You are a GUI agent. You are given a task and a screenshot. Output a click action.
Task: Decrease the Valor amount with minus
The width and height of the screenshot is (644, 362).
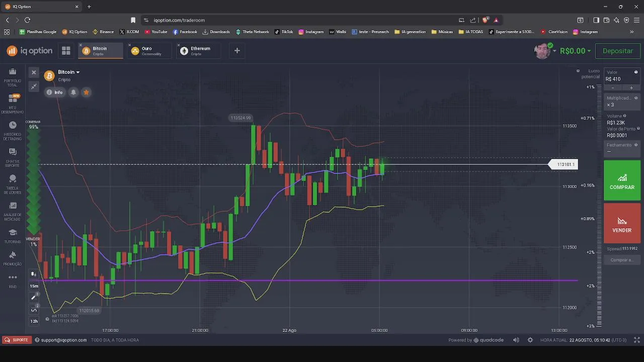click(x=612, y=88)
